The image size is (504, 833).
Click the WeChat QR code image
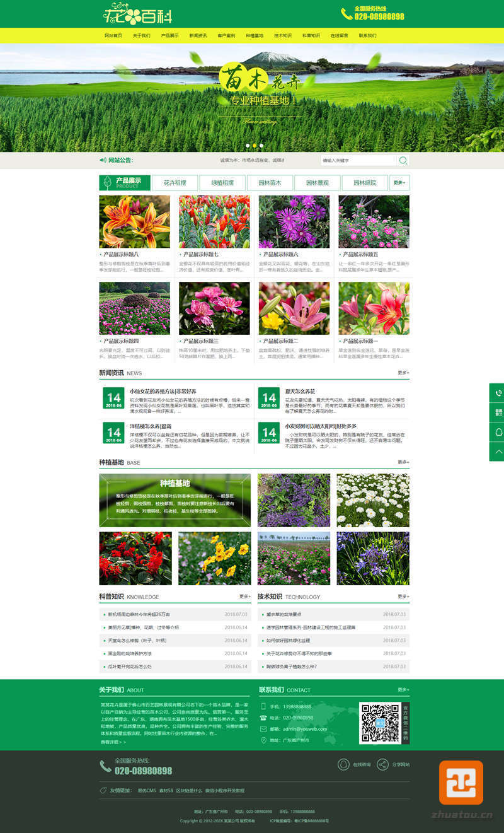pos(381,723)
